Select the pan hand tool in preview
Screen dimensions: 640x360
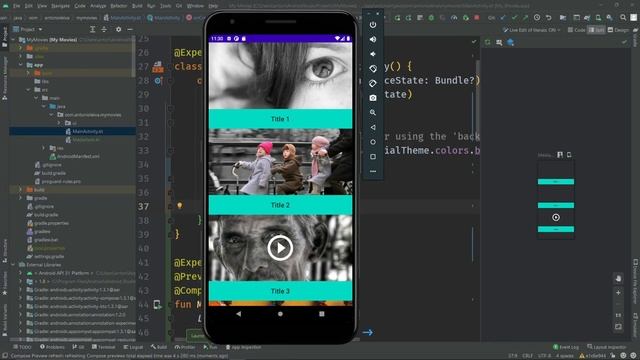[x=618, y=278]
